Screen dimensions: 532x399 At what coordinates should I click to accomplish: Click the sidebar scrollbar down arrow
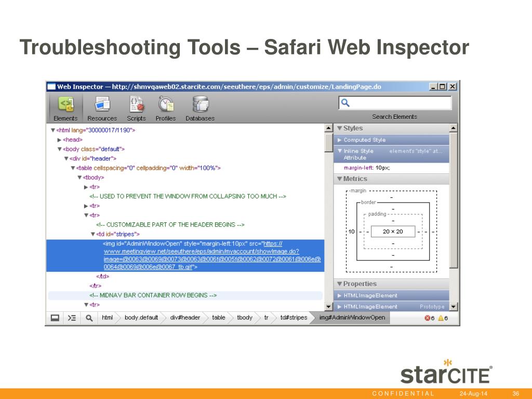(x=453, y=307)
